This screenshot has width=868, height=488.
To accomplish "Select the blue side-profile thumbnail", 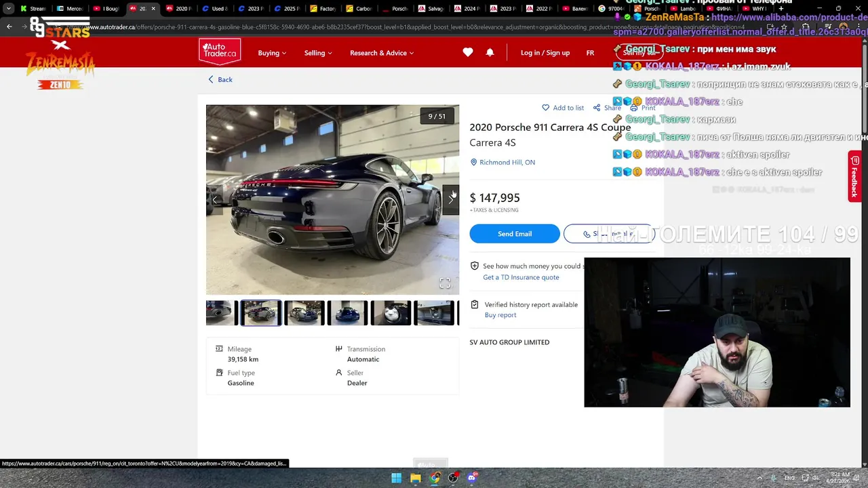I will coord(348,313).
